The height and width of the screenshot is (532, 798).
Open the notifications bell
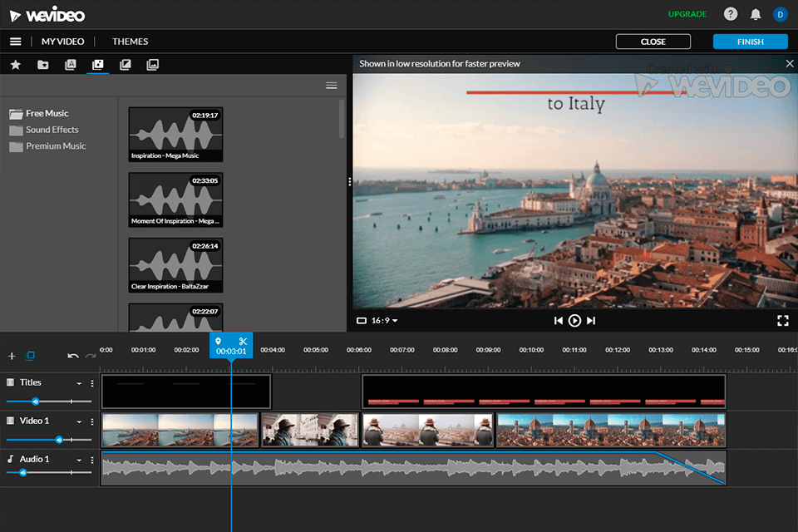(756, 14)
